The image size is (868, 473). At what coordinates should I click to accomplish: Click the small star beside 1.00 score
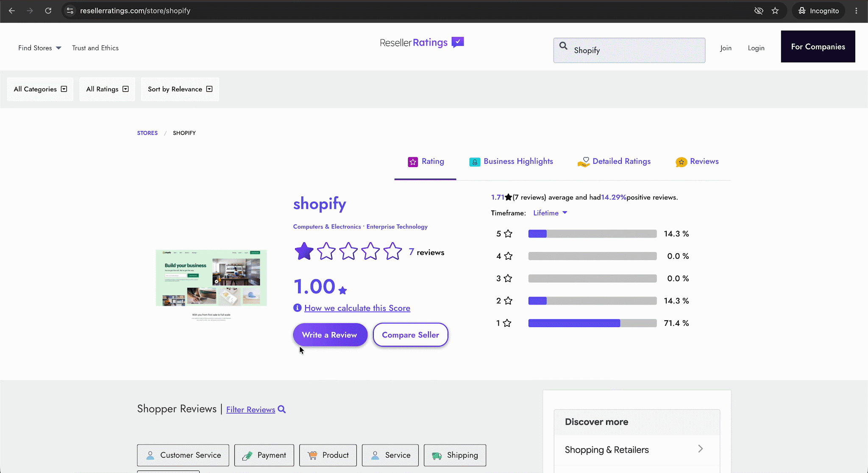[343, 291]
